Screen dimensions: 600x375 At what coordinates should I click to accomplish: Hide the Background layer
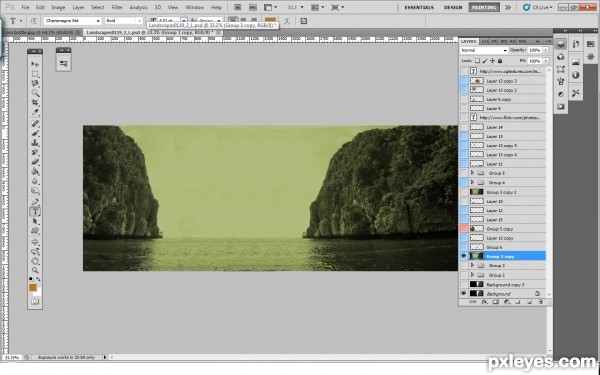tap(463, 293)
